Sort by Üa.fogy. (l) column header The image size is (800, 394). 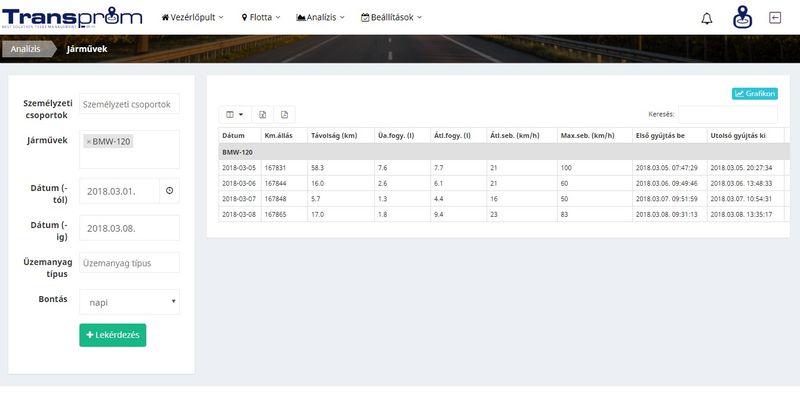(402, 136)
